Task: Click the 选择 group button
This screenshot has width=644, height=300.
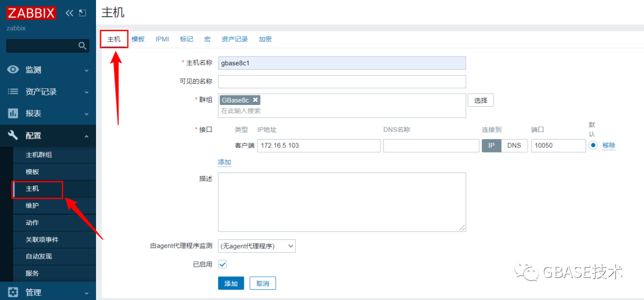Action: 481,100
